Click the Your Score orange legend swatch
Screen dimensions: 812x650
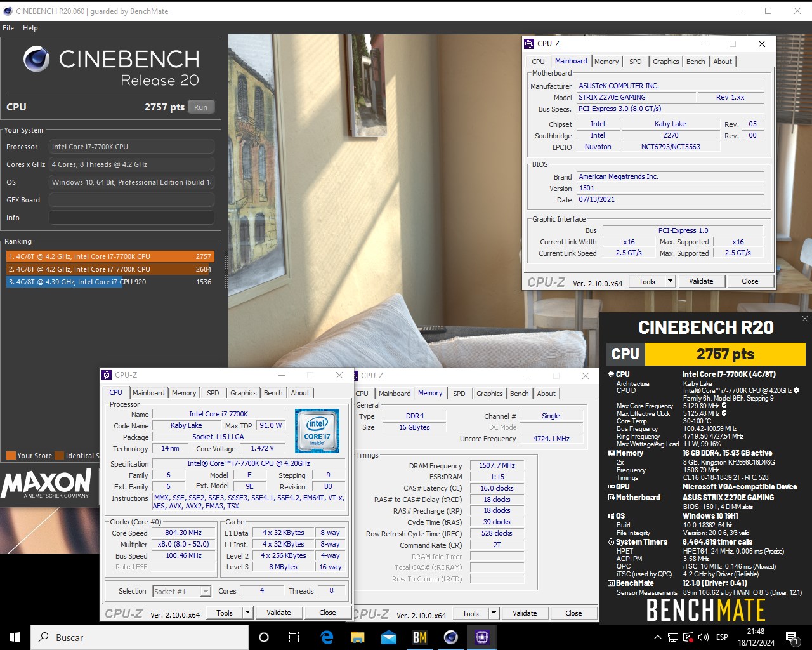point(11,456)
